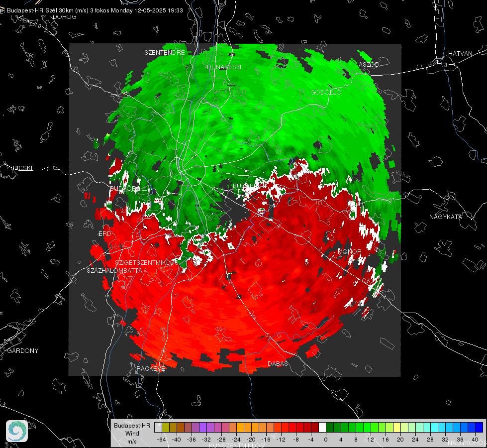Viewport: 487px width, 448px height.
Task: Click the BUDAPEST label on the map
Action: pyautogui.click(x=249, y=186)
